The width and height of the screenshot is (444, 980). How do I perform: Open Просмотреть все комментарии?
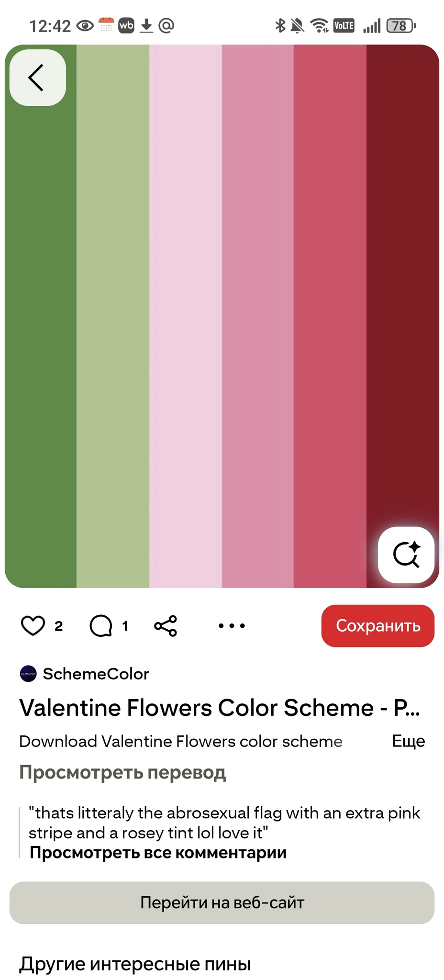pos(158,852)
